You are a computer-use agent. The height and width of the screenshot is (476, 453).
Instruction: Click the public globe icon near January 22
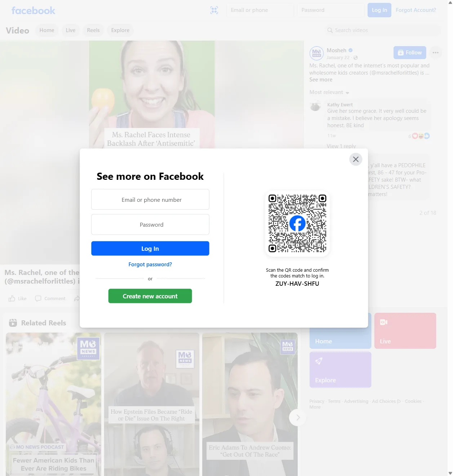click(x=355, y=58)
